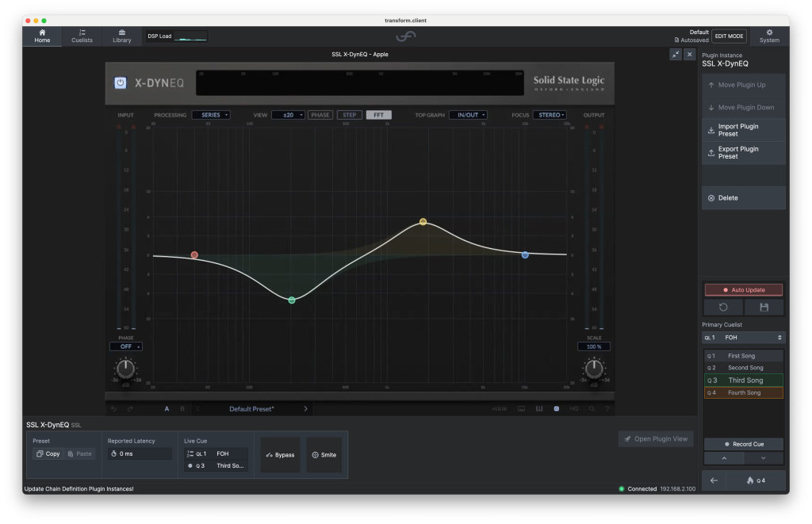This screenshot has height=524, width=812.
Task: Click Move Plugin Up
Action: pyautogui.click(x=744, y=85)
